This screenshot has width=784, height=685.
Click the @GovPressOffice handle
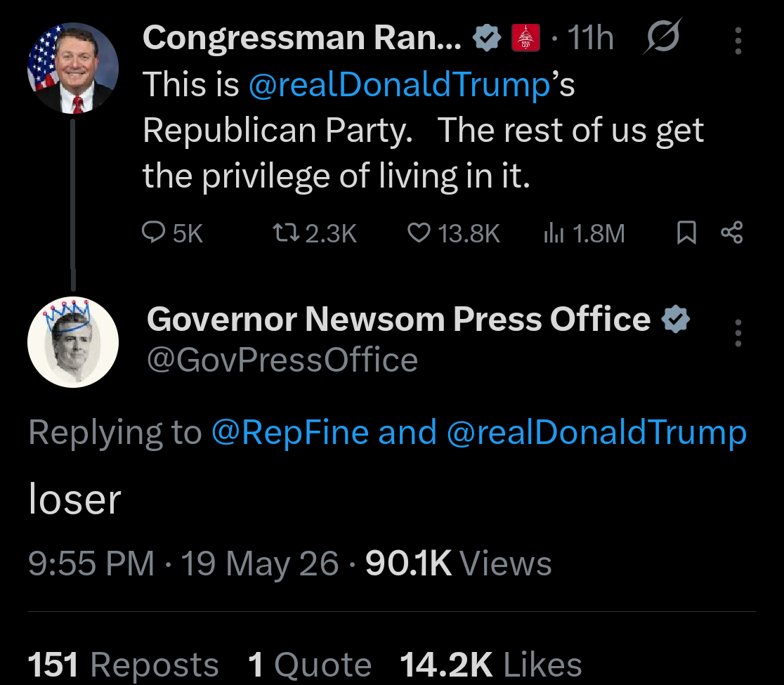(x=282, y=360)
